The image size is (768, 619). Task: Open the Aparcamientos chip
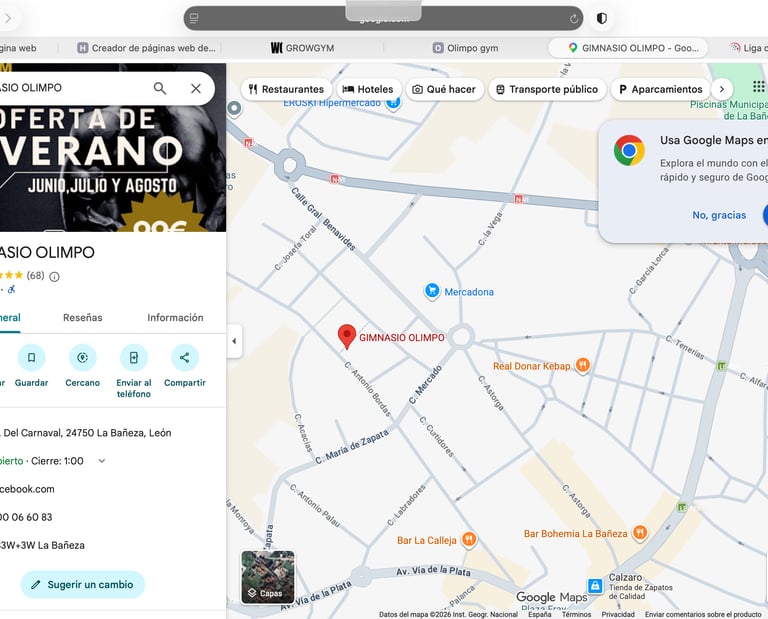pos(661,89)
